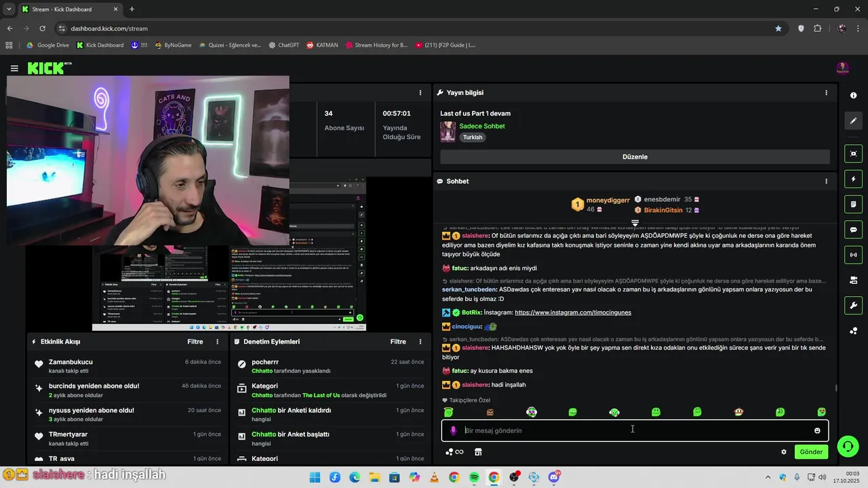Open Etkinlik Akışı three-dot menu
Image resolution: width=868 pixels, height=488 pixels.
click(218, 342)
